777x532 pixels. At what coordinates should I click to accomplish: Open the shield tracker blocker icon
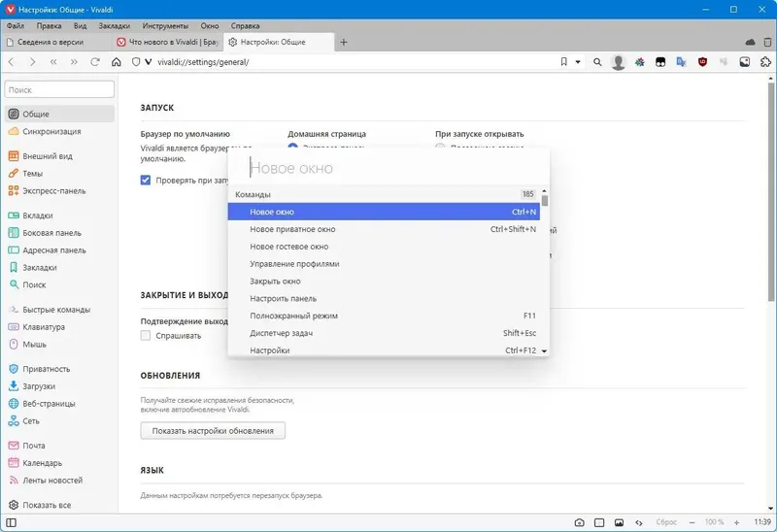point(136,62)
